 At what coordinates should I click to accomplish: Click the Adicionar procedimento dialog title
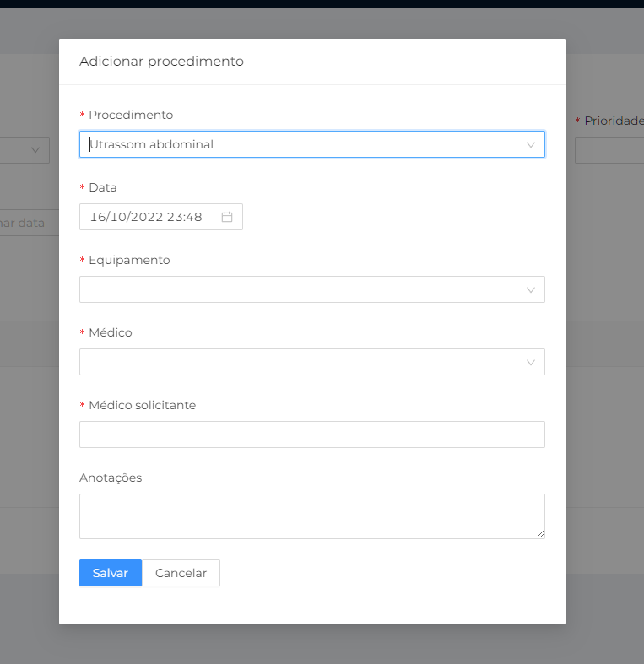click(161, 62)
